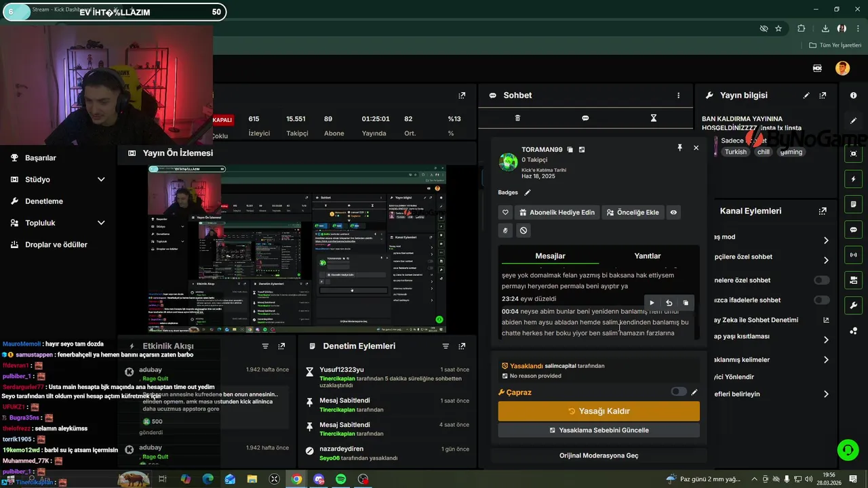This screenshot has height=488, width=868.
Task: Select the chat bubble tab under Sohbet
Action: coord(585,118)
